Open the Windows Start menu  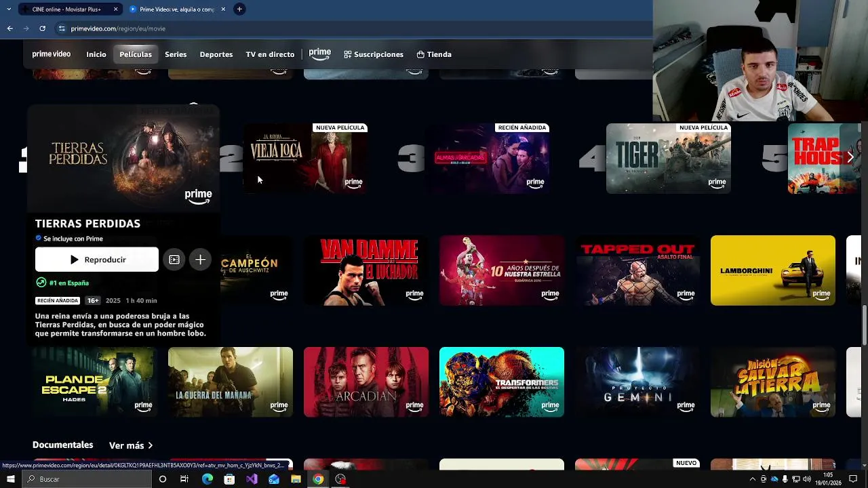(x=11, y=479)
